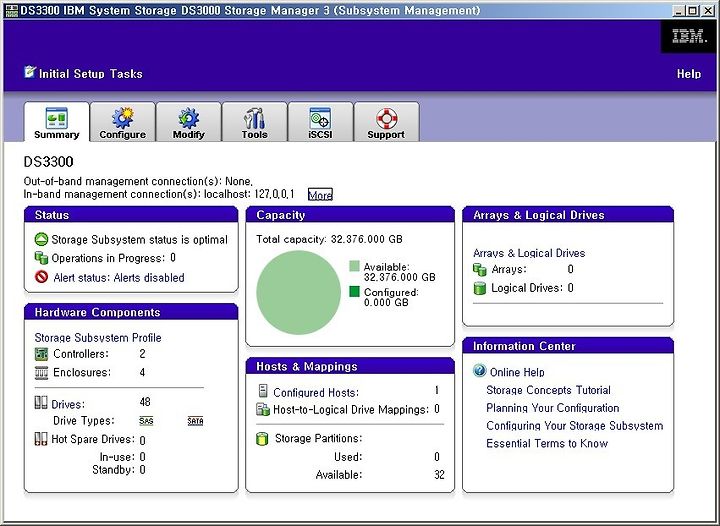This screenshot has width=720, height=526.
Task: Click the Hardware Components panel header
Action: (x=131, y=312)
